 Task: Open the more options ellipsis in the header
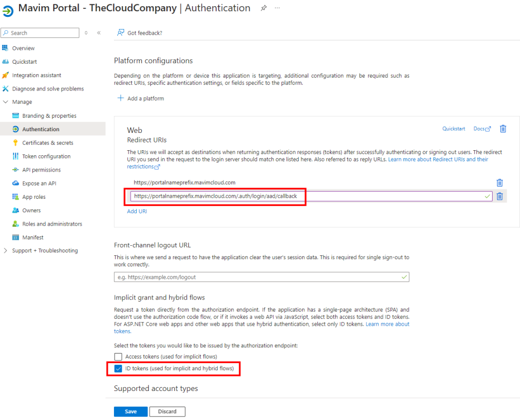[277, 8]
